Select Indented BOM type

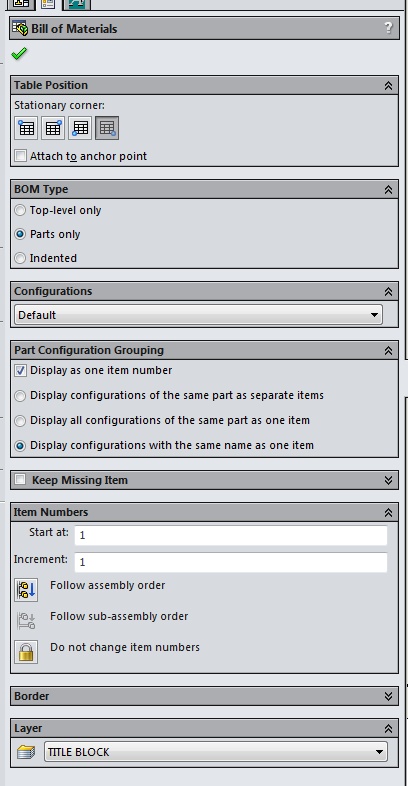pos(20,258)
